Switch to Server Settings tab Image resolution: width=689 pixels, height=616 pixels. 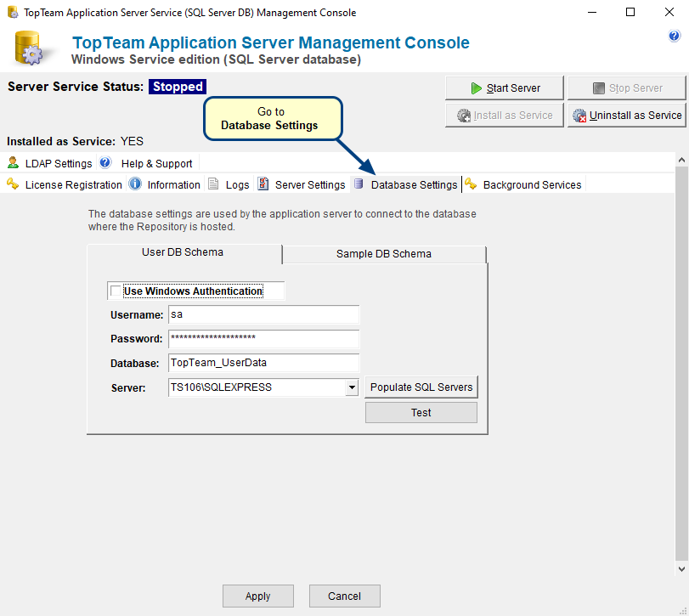[x=302, y=184]
